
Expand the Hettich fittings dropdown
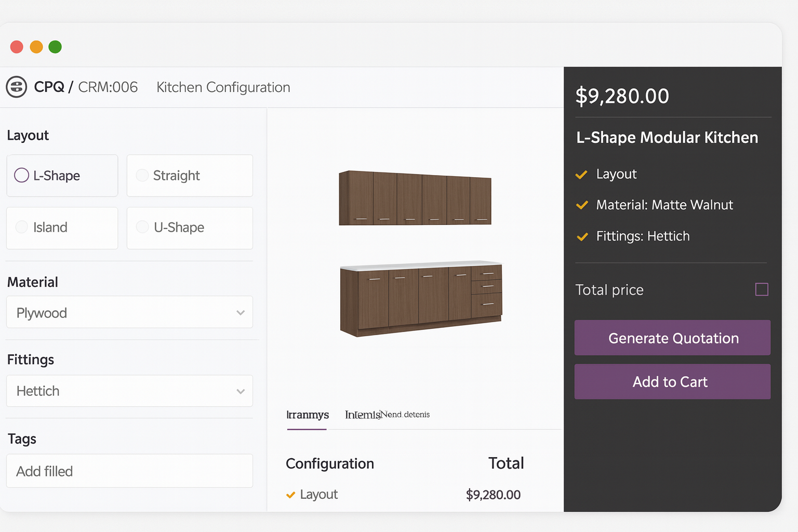129,391
